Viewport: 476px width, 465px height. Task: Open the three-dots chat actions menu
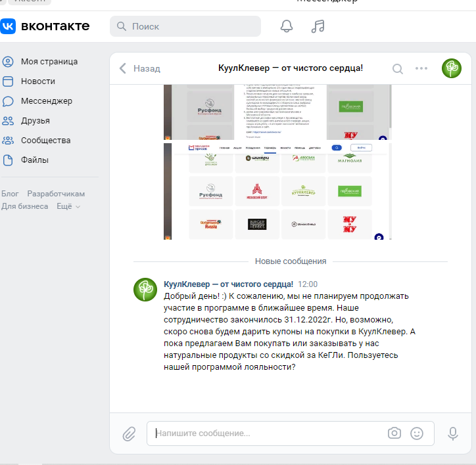(421, 68)
